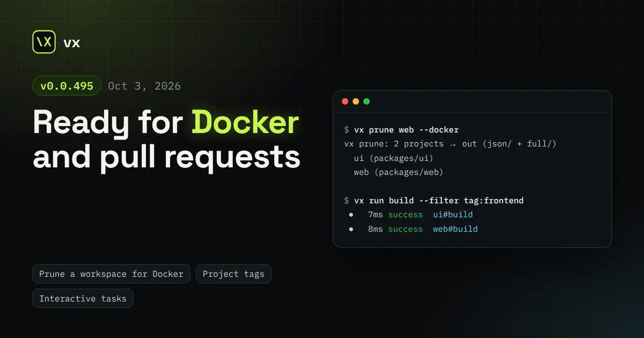Viewport: 644px width, 338px height.
Task: Click the 'ui#build' task label
Action: [x=453, y=215]
